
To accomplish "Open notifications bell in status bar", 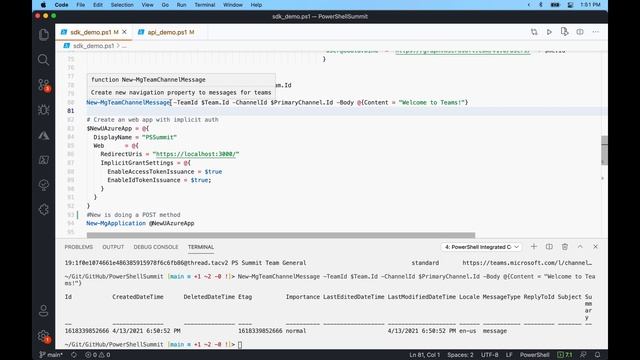I will (598, 355).
